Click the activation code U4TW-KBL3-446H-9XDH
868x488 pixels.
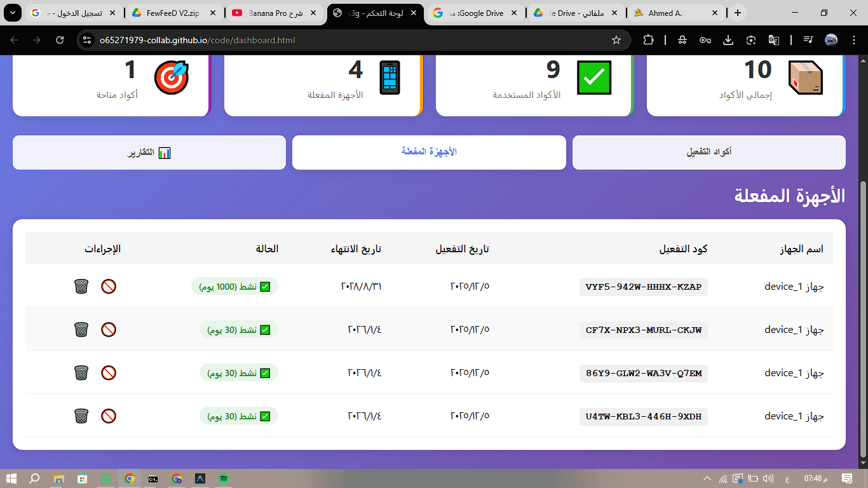643,417
